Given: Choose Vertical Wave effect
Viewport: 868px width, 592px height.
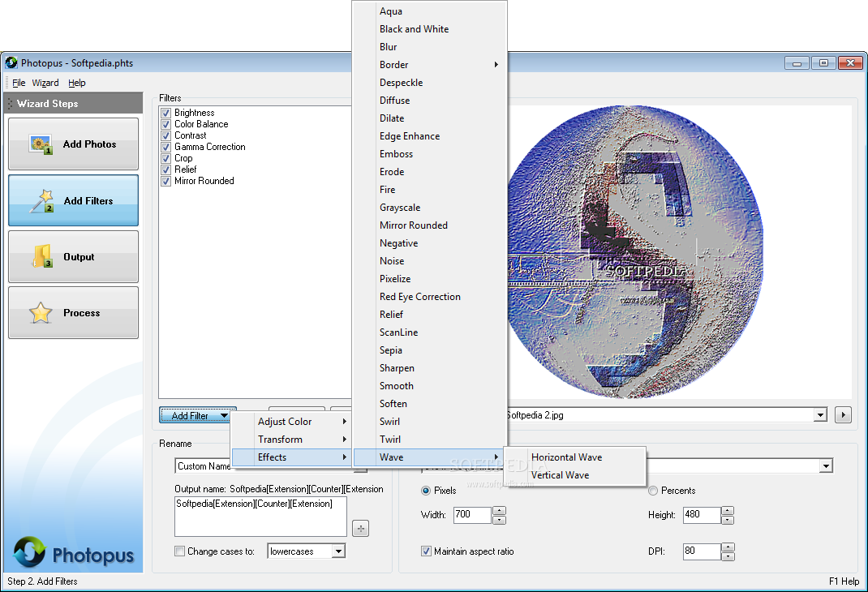Looking at the screenshot, I should click(x=574, y=474).
